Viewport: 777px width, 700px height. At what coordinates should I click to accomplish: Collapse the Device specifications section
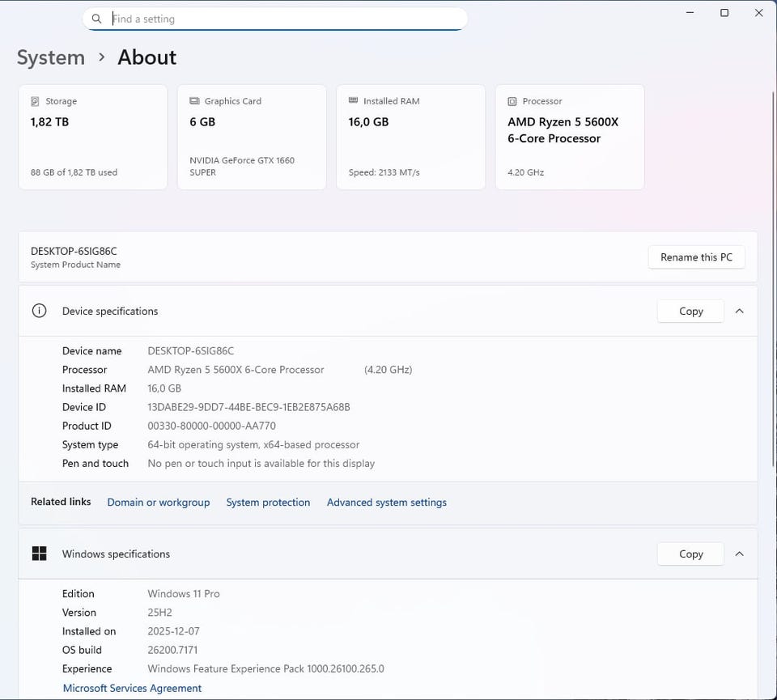(x=739, y=311)
